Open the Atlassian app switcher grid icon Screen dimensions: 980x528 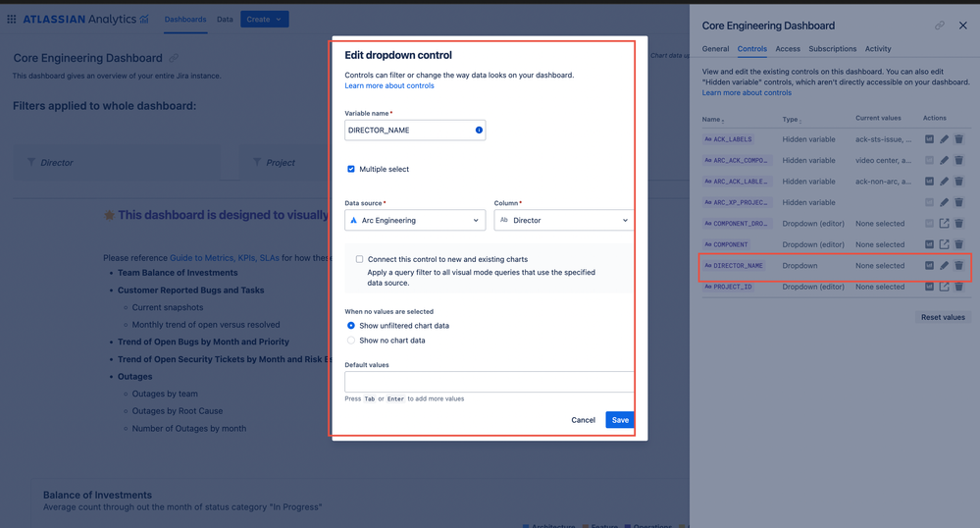pos(11,20)
